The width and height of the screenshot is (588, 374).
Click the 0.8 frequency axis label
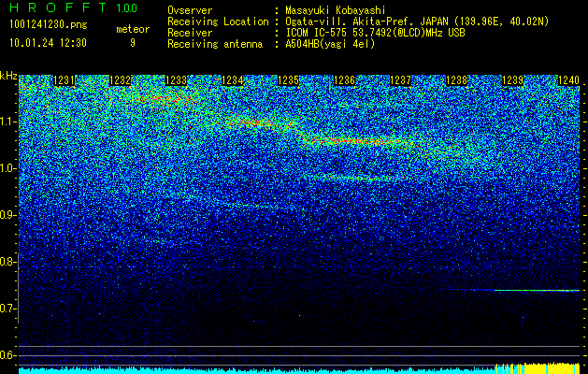[7, 262]
